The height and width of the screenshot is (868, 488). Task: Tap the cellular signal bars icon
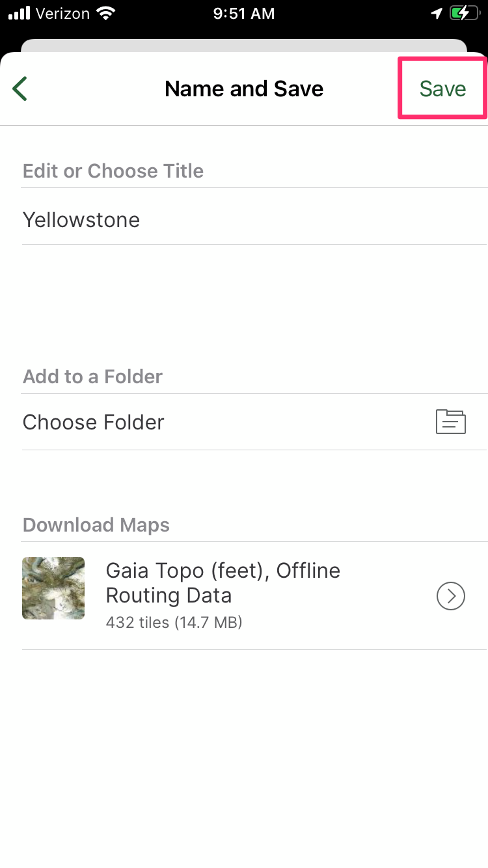[20, 13]
